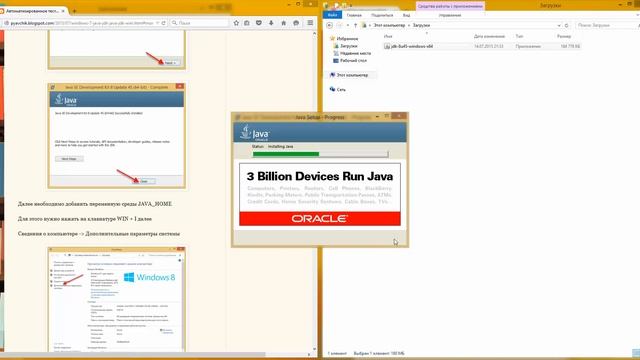This screenshot has width=640, height=360.
Task: Click Status: Installing Java text
Action: pos(272,146)
